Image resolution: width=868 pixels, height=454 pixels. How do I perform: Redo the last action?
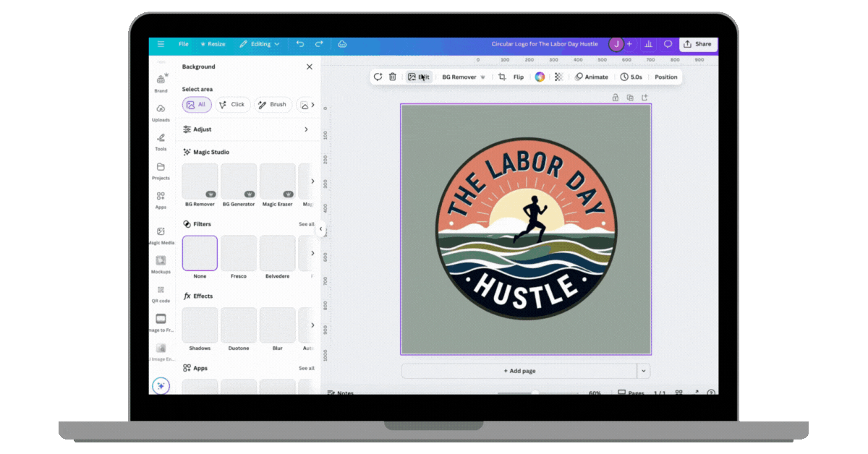(319, 44)
